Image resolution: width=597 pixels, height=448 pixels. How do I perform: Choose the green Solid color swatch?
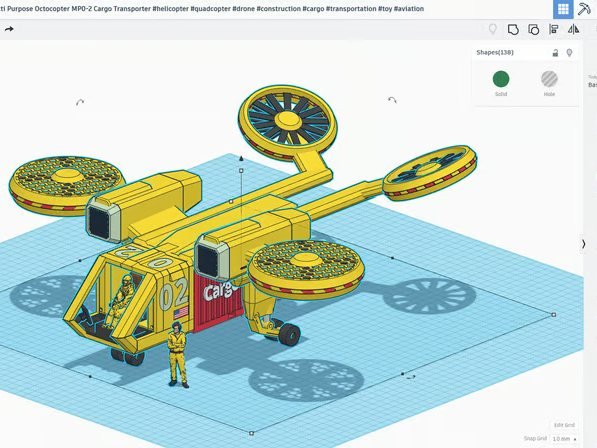tap(501, 79)
